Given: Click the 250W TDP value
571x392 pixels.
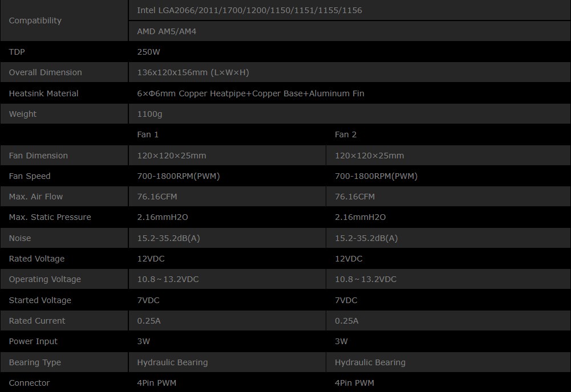Looking at the screenshot, I should pos(149,52).
